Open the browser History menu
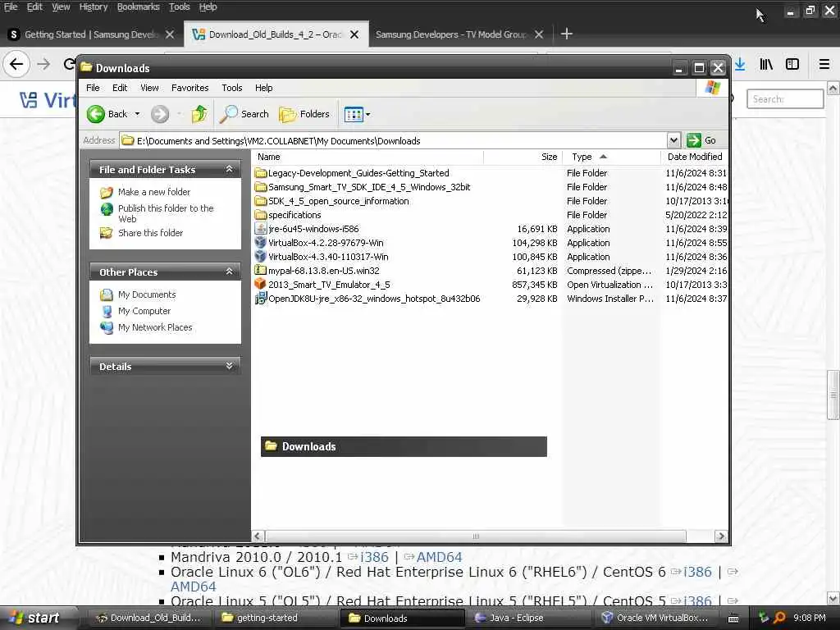 [94, 7]
